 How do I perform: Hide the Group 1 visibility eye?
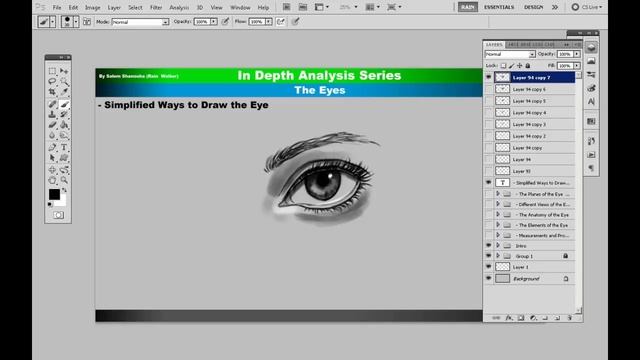coord(488,256)
